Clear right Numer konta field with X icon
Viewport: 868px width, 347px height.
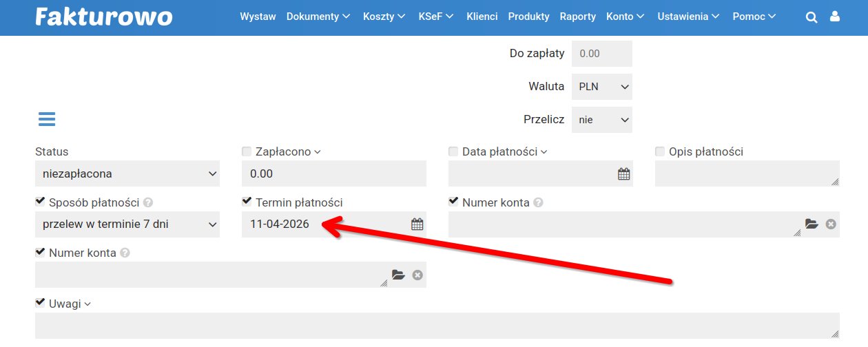coord(831,224)
